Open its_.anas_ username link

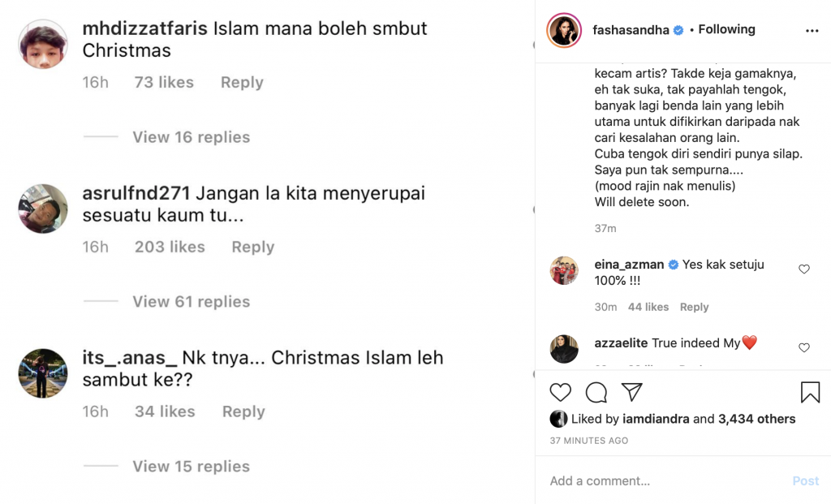(x=129, y=358)
